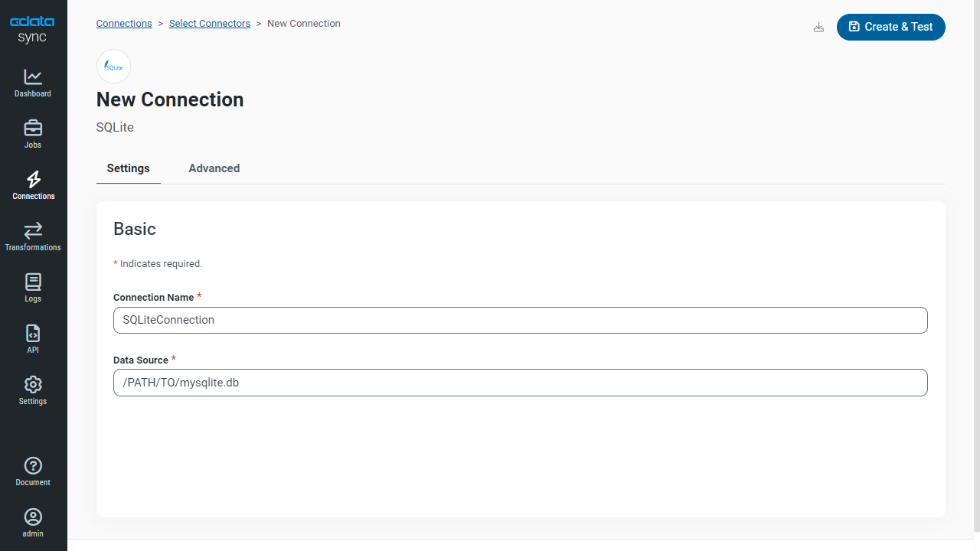
Task: Click the Create & Test button
Action: [x=891, y=27]
